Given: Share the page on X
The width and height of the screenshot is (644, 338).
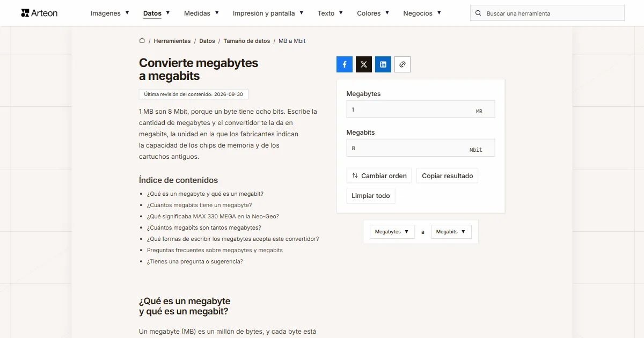Looking at the screenshot, I should pos(364,64).
